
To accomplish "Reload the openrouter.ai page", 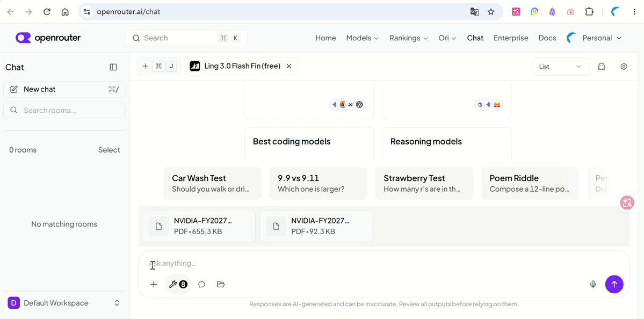I will tap(47, 12).
